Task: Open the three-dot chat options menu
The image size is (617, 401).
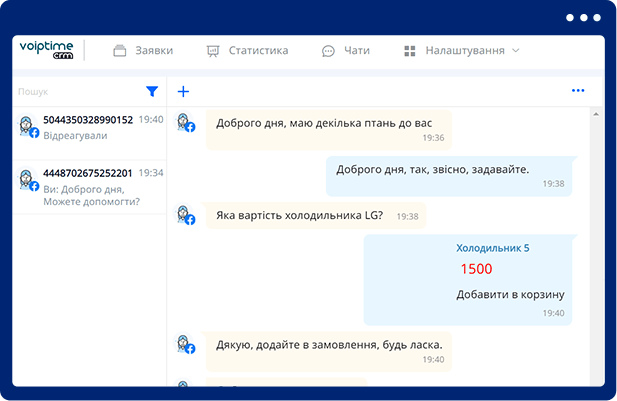Action: pyautogui.click(x=578, y=91)
